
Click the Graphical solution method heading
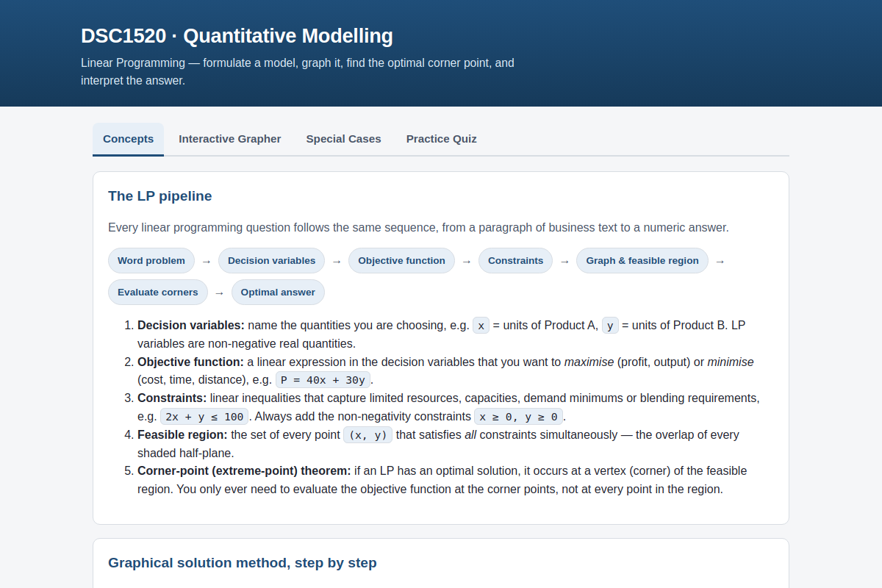pyautogui.click(x=243, y=563)
